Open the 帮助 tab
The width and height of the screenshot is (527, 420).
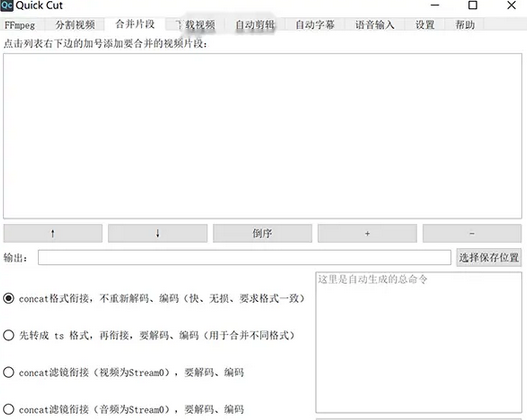tap(465, 25)
